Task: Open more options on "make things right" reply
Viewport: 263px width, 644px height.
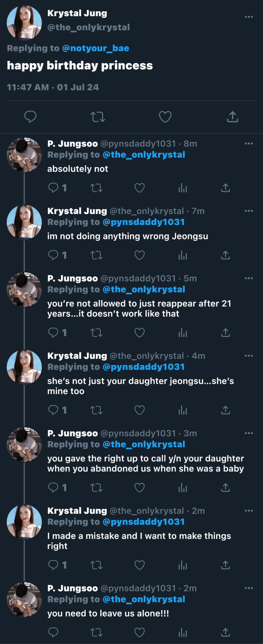Action: click(249, 511)
